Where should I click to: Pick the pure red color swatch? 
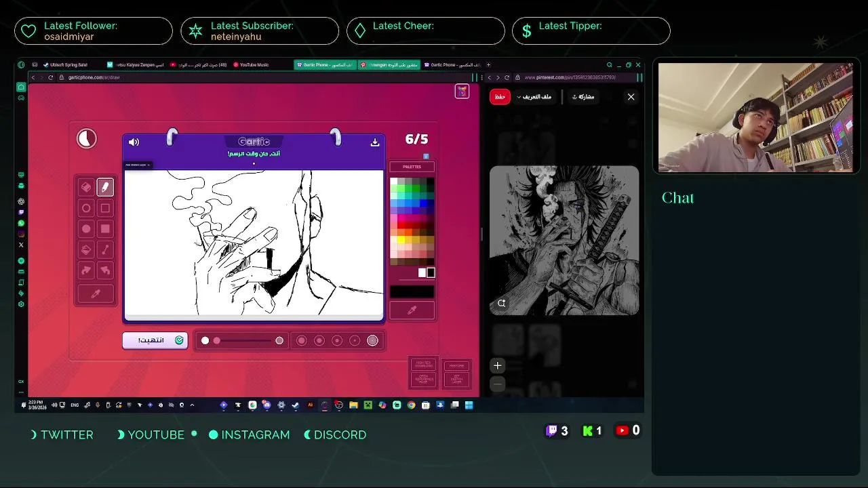401,225
